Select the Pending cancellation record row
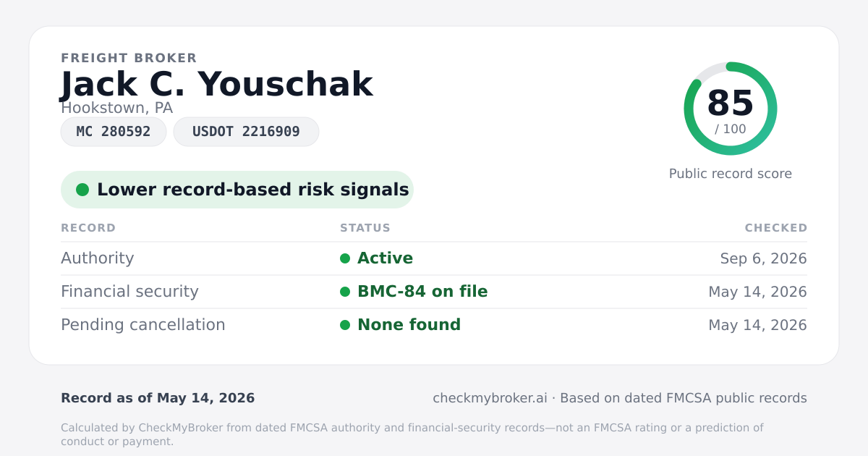The width and height of the screenshot is (868, 456). 434,325
